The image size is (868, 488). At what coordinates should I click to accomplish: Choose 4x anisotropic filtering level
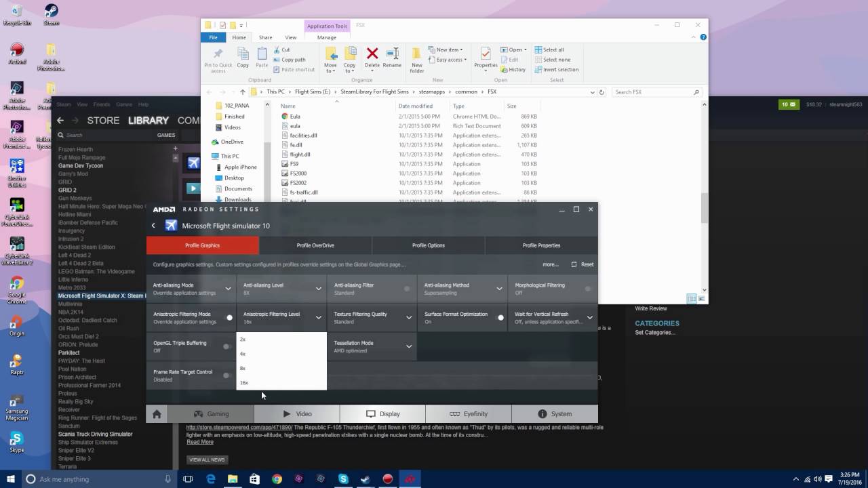281,354
